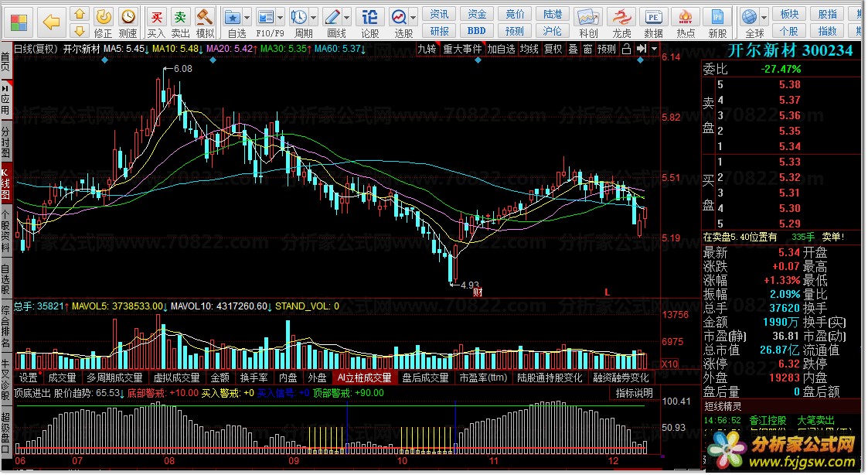This screenshot has width=868, height=475.
Task: Select the AI立桩成交量 tab
Action: pos(365,378)
